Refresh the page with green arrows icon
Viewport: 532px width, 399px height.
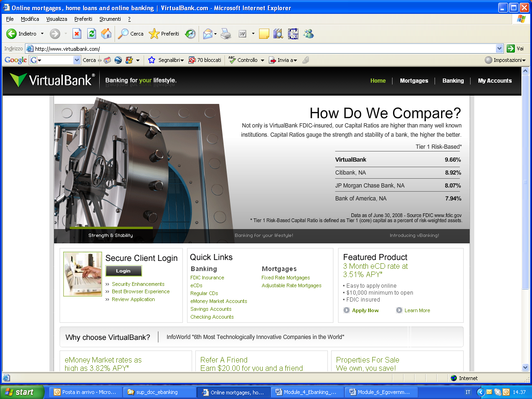click(x=91, y=34)
